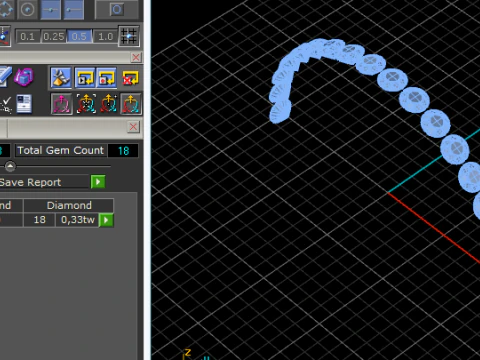Click the yellow arrow play history icon
Image resolution: width=480 pixels, height=360 pixels.
85,78
